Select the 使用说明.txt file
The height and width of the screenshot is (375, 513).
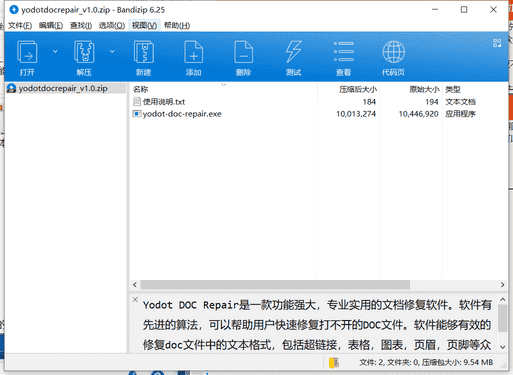[x=164, y=102]
